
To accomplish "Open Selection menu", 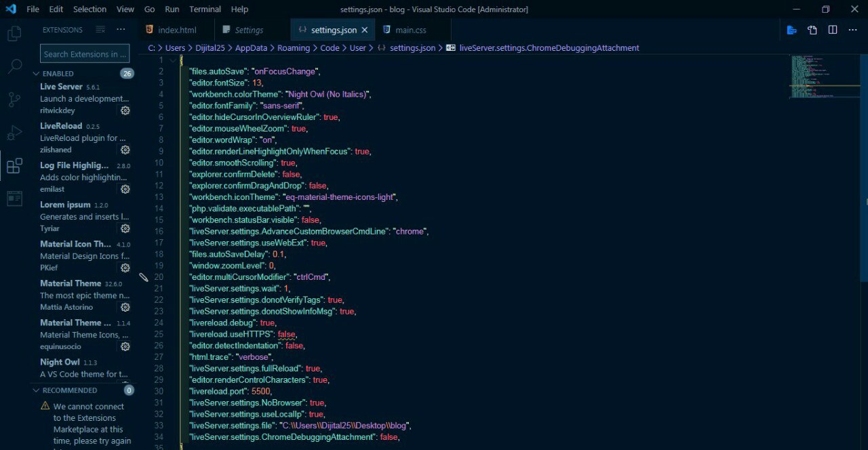I will click(x=90, y=9).
